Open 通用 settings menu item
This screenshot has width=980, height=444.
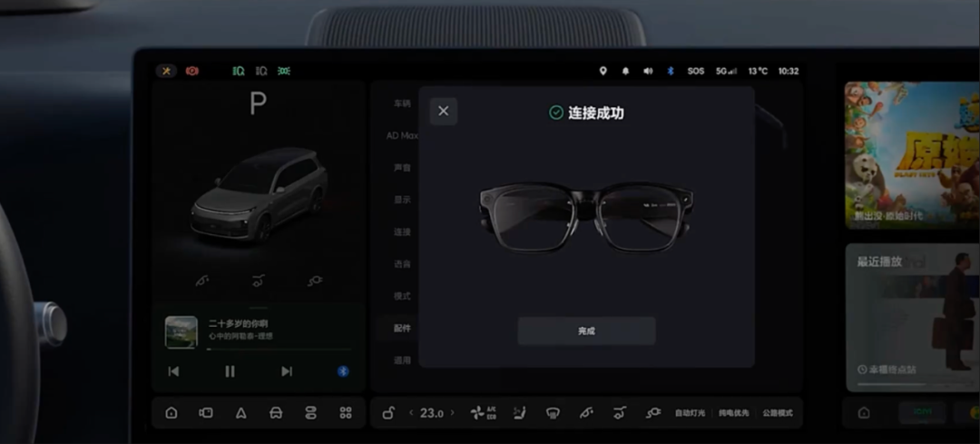(402, 360)
